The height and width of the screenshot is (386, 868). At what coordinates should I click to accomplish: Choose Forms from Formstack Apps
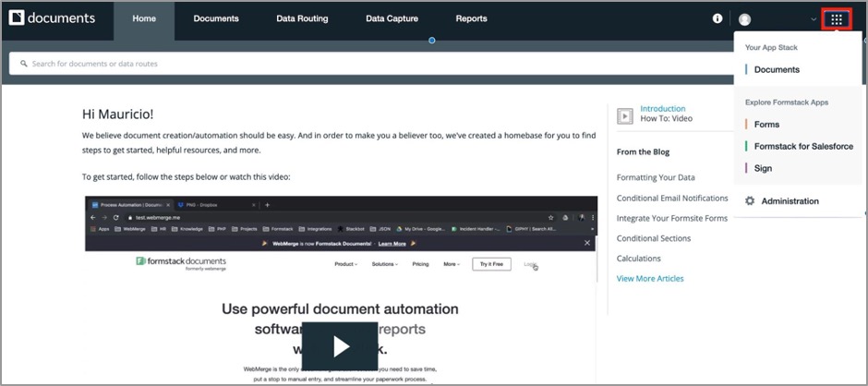(766, 125)
